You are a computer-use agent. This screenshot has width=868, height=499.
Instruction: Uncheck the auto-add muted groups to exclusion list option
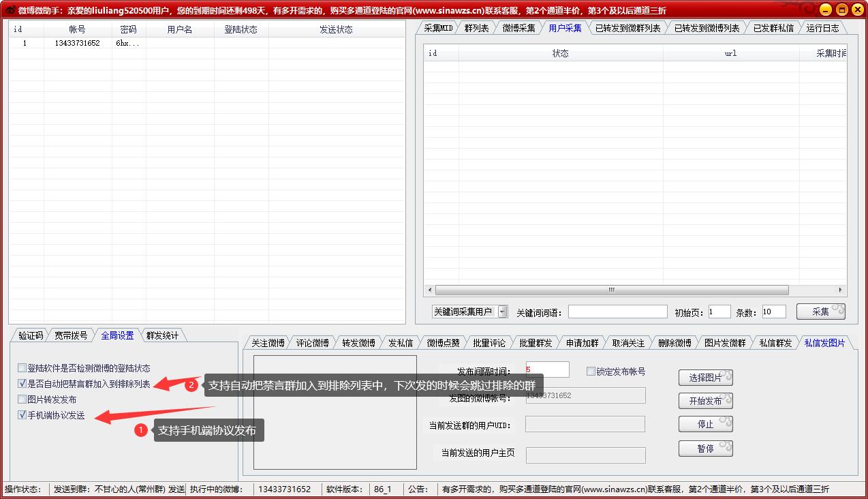(22, 384)
